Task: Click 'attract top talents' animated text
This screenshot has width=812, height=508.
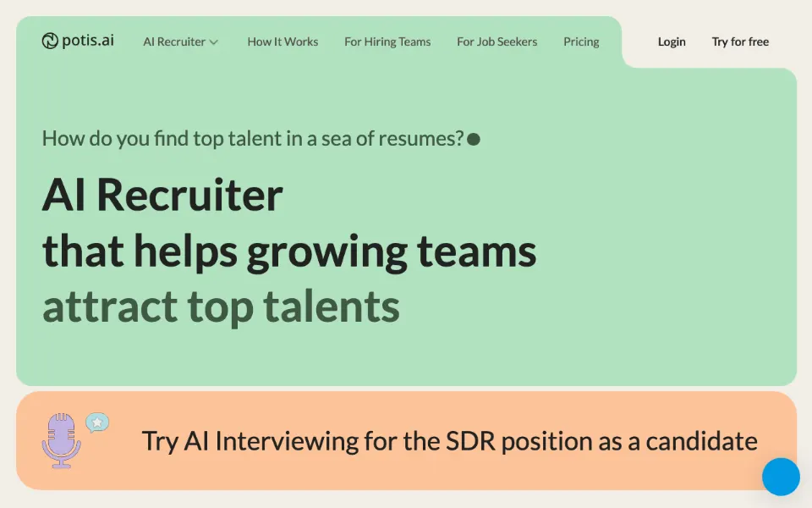Action: pyautogui.click(x=221, y=306)
